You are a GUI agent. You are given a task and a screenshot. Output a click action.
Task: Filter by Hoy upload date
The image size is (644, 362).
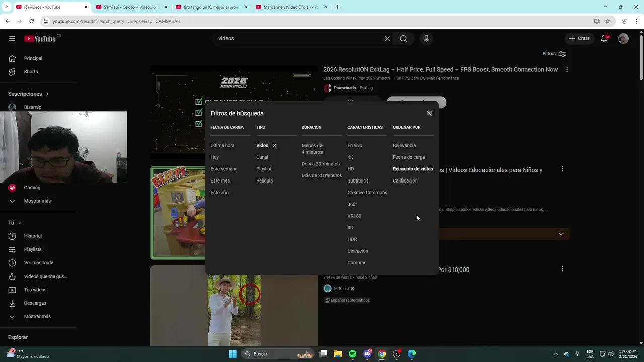215,157
